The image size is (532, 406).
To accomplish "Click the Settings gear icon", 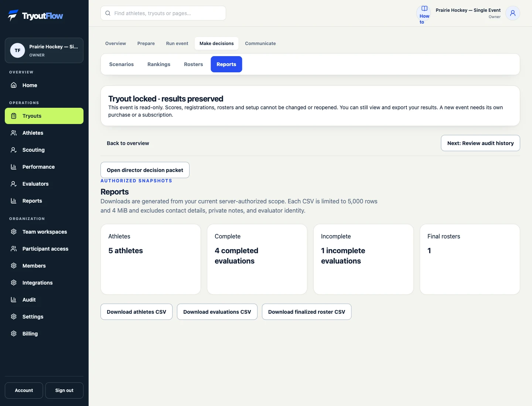I will pyautogui.click(x=14, y=317).
